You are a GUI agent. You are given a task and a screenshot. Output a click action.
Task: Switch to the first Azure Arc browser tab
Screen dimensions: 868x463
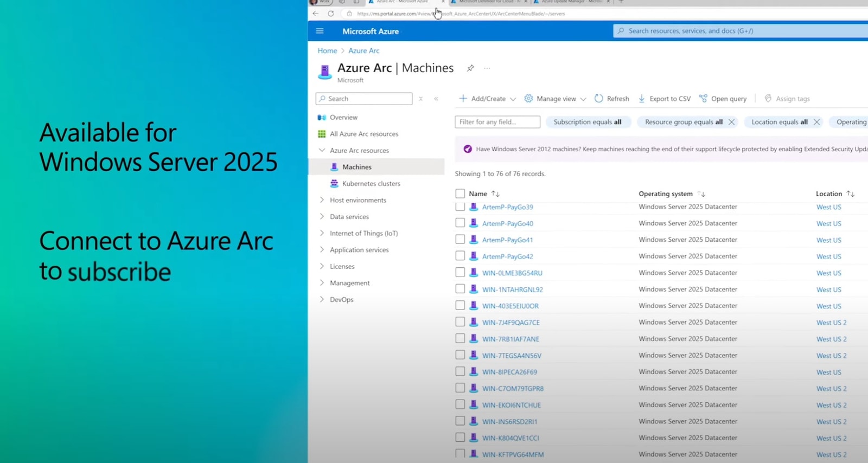tap(403, 2)
